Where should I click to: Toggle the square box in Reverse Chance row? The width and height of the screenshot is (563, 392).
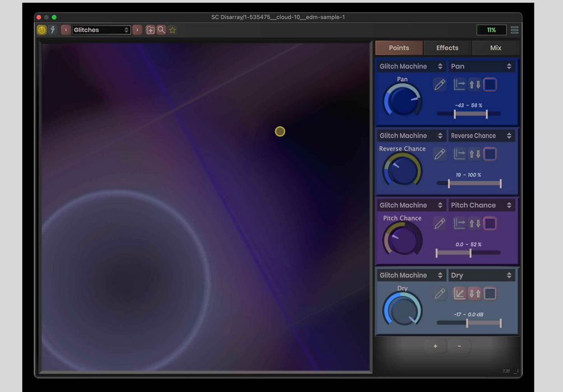490,154
